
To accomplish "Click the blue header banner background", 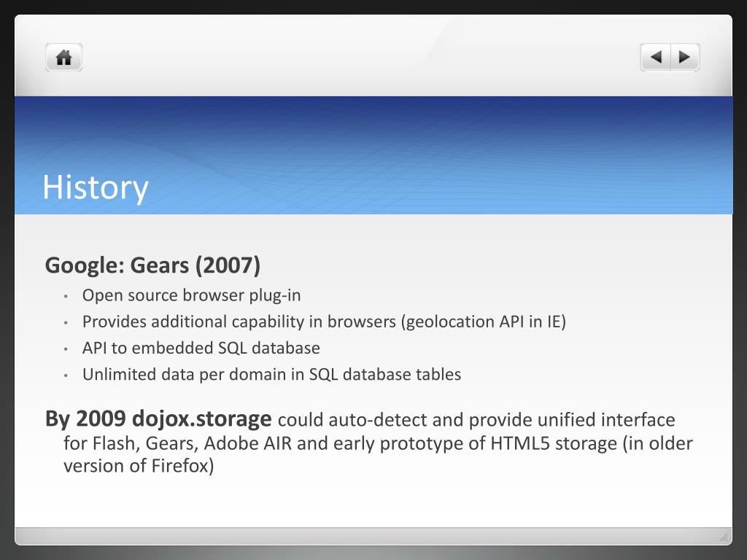I will click(x=373, y=155).
